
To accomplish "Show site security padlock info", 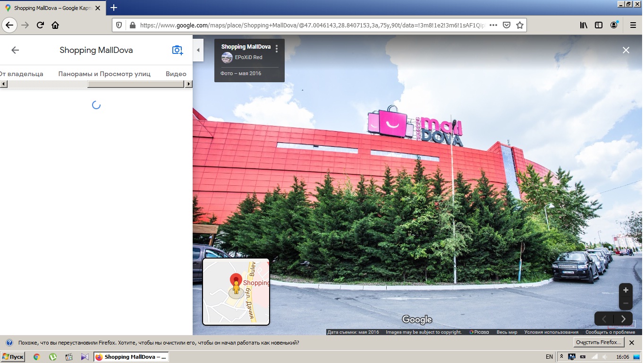I will 132,25.
